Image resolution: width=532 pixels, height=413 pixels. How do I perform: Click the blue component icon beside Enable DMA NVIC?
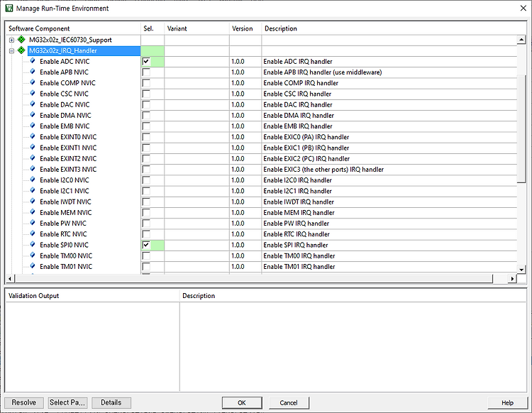pos(33,115)
